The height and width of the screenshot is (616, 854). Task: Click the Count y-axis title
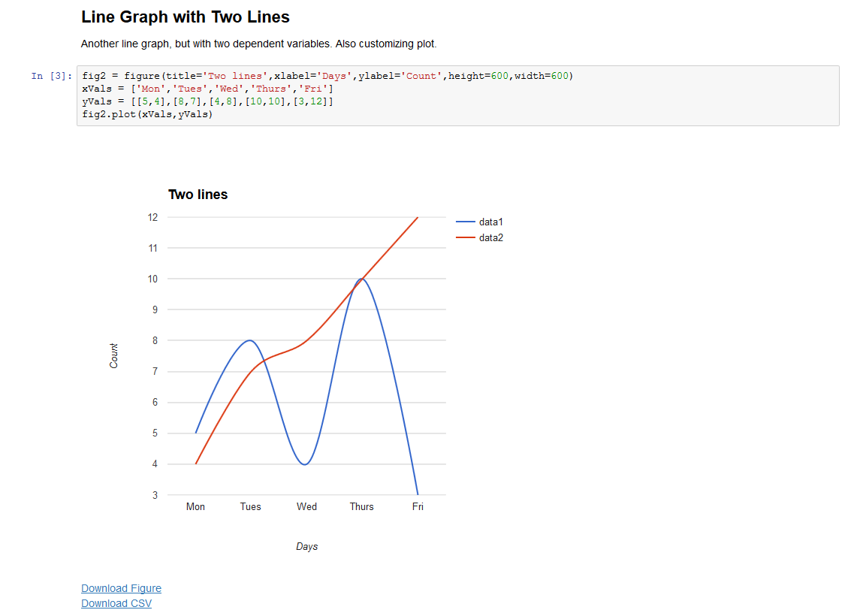click(x=113, y=355)
